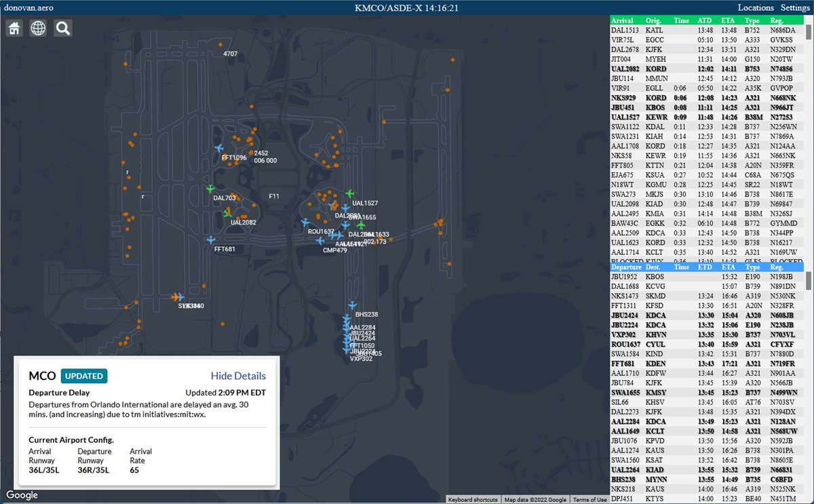Viewport: 814px width, 504px height.
Task: Select arrival row BAW43C
Action: [708, 223]
